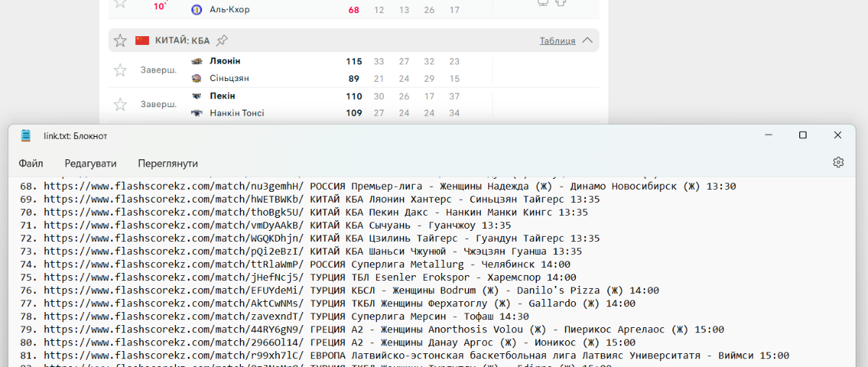The width and height of the screenshot is (868, 367).
Task: Maximize the link.txt Notepad window
Action: pyautogui.click(x=803, y=135)
